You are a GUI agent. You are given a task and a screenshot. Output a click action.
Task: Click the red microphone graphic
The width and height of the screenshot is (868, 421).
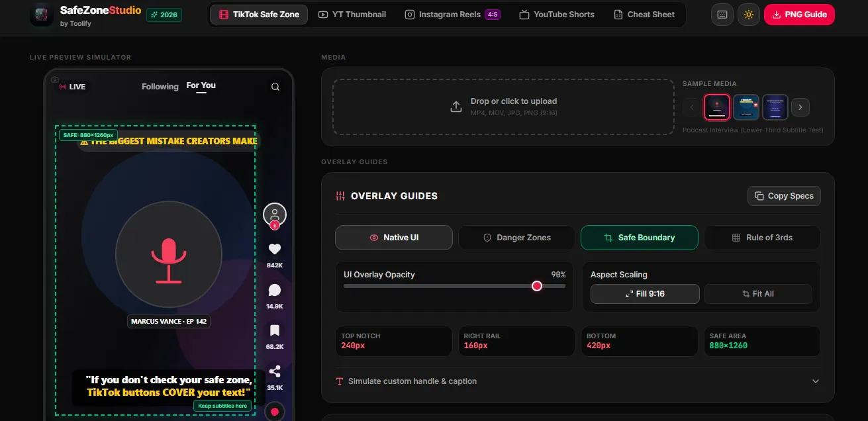[169, 260]
